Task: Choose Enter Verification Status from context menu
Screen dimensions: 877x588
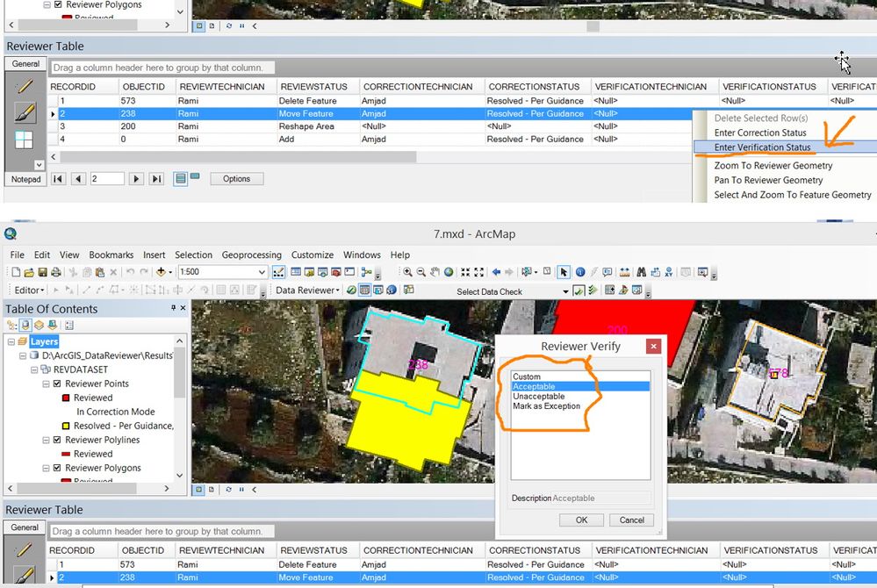Action: [x=762, y=147]
